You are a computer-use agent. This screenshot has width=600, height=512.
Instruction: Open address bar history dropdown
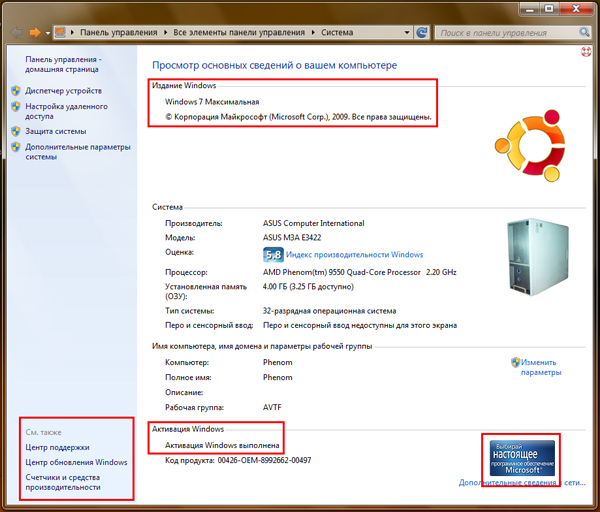tap(407, 33)
